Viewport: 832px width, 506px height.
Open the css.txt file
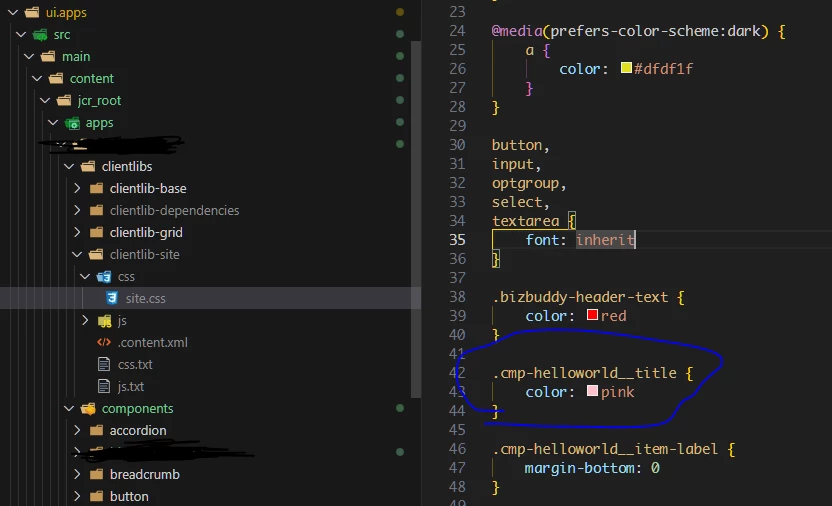click(135, 364)
